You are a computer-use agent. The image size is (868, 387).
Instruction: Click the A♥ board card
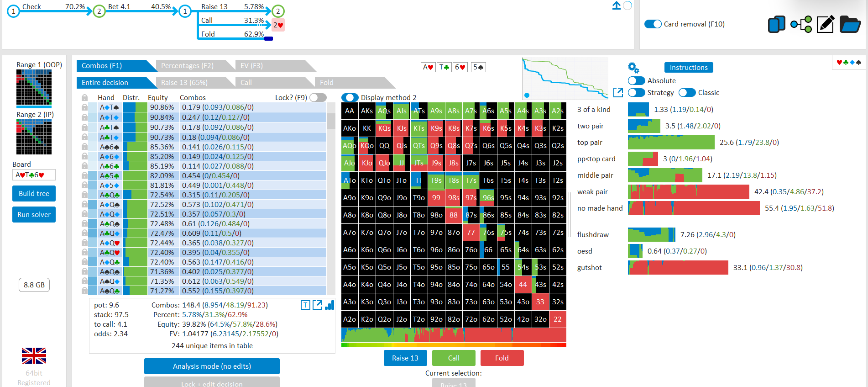pos(428,67)
